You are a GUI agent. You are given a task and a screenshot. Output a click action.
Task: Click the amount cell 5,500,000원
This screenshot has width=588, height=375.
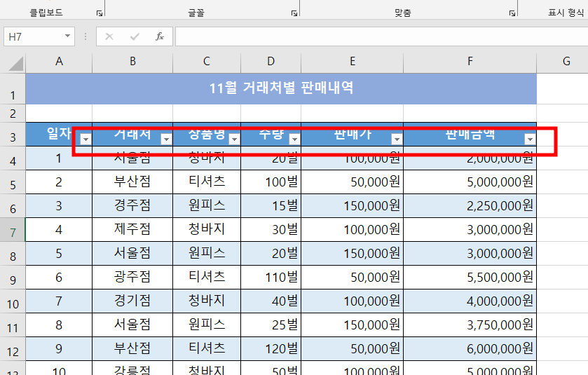pos(470,277)
